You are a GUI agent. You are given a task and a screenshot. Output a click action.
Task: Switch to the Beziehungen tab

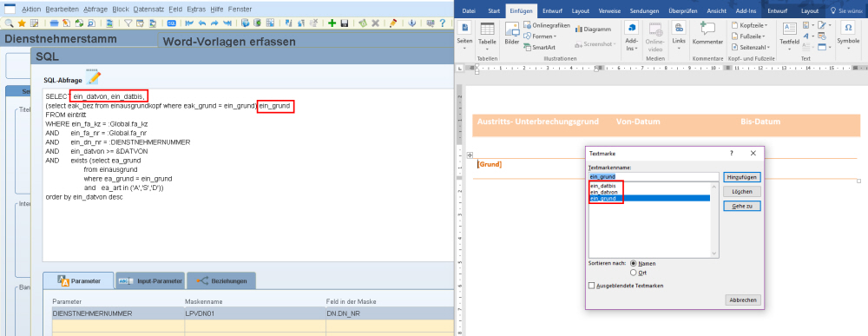pos(221,281)
